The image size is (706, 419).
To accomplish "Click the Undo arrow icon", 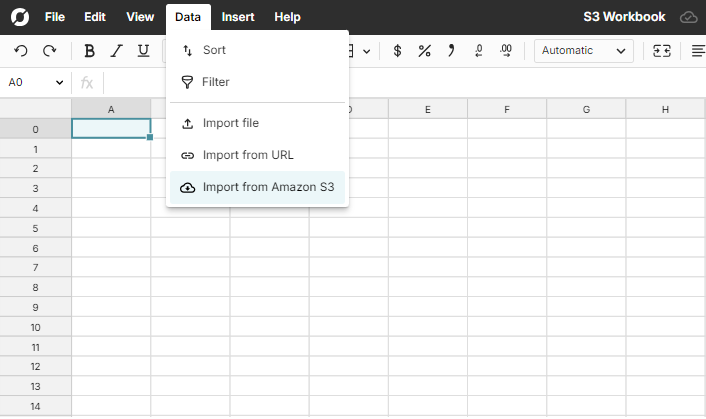I will pos(21,51).
